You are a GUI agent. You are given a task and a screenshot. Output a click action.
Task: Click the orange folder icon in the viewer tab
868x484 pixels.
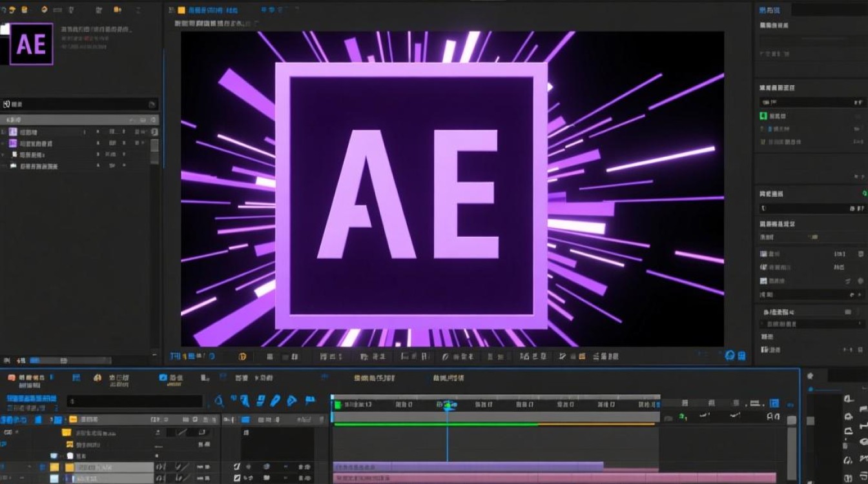181,10
